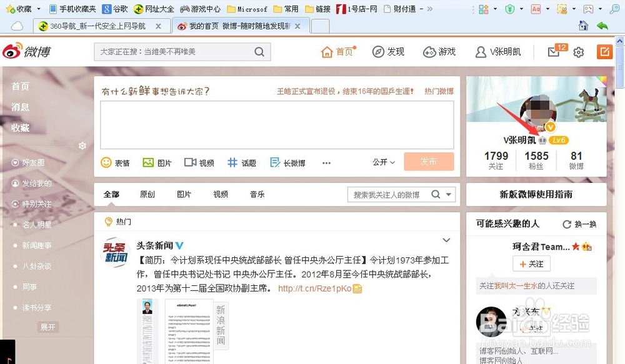625x364 pixels.
Task: Switch to the 音乐 feed tab
Action: (257, 194)
